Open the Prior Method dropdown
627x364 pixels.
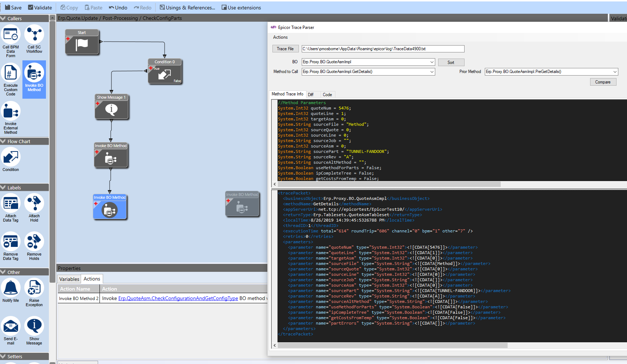point(615,72)
